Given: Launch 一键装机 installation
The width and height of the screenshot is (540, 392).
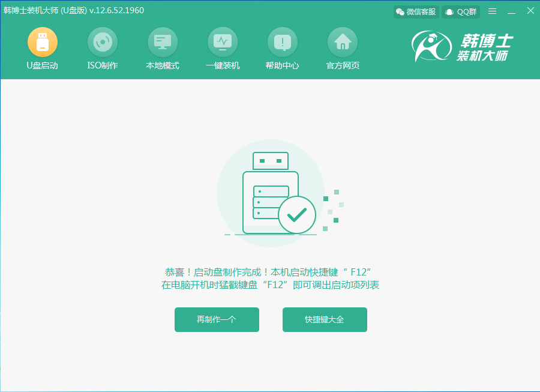Looking at the screenshot, I should click(223, 42).
